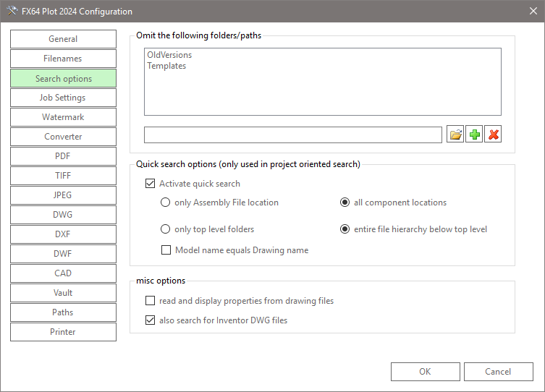Viewport: 545px width, 392px height.
Task: Go to the PDF settings tab
Action: pyautogui.click(x=63, y=156)
